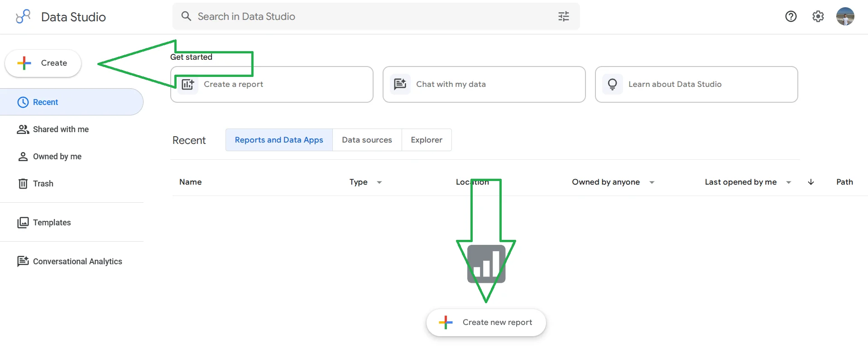Open the settings gear icon
This screenshot has width=868, height=348.
click(x=818, y=16)
